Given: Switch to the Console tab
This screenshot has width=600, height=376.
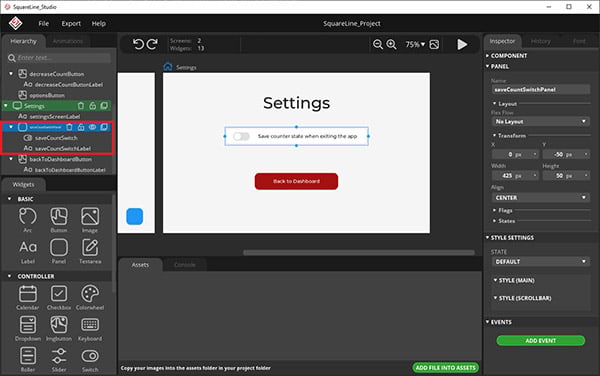Looking at the screenshot, I should click(x=184, y=265).
